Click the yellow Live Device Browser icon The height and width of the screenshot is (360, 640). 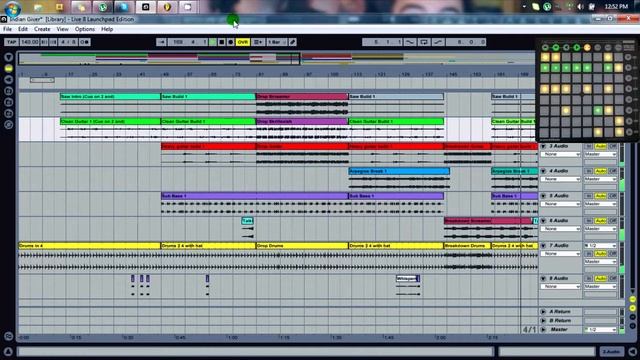pyautogui.click(x=9, y=69)
